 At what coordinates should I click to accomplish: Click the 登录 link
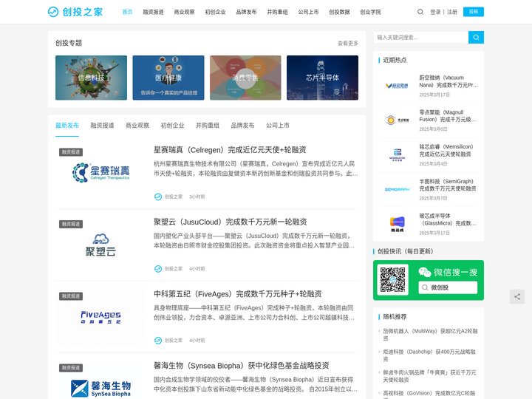[435, 12]
